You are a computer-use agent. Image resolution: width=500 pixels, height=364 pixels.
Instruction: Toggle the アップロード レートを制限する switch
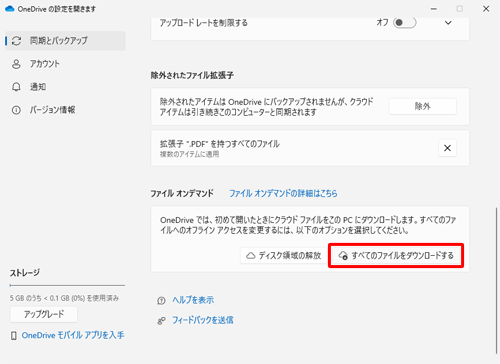[405, 23]
